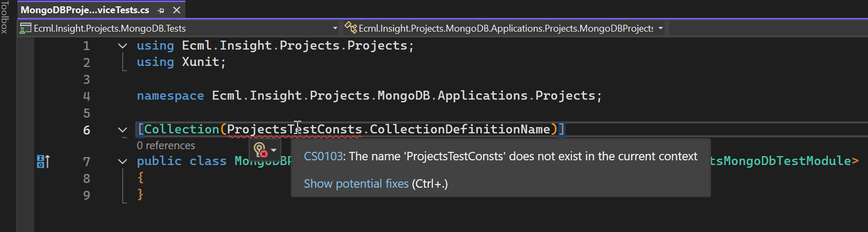868x232 pixels.
Task: Collapse the Collection attribute region at line 6
Action: pos(123,130)
